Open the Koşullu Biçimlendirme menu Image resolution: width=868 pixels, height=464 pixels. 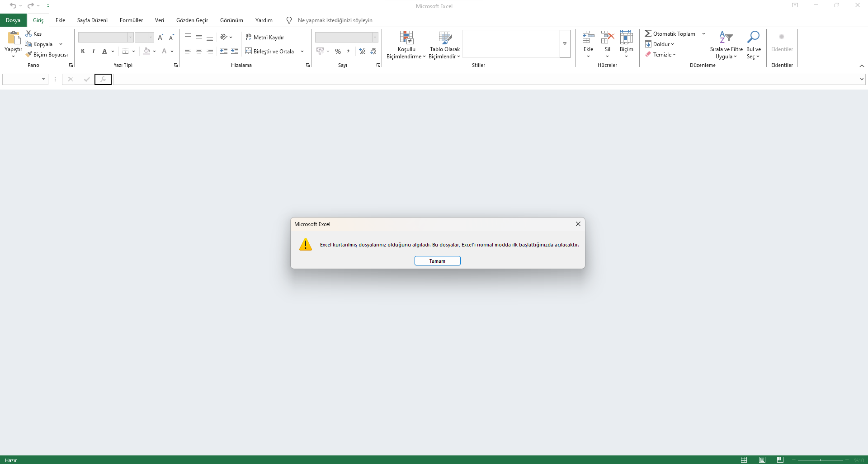click(x=406, y=45)
